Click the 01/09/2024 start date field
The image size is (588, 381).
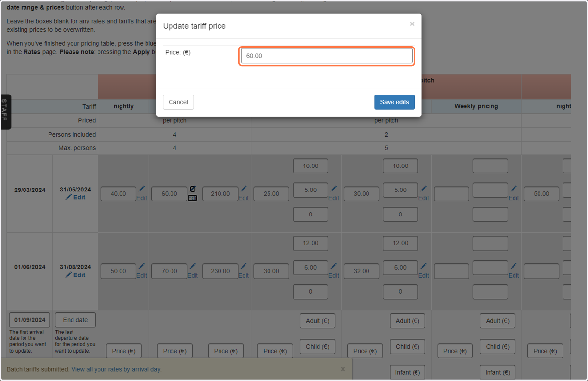(x=30, y=320)
